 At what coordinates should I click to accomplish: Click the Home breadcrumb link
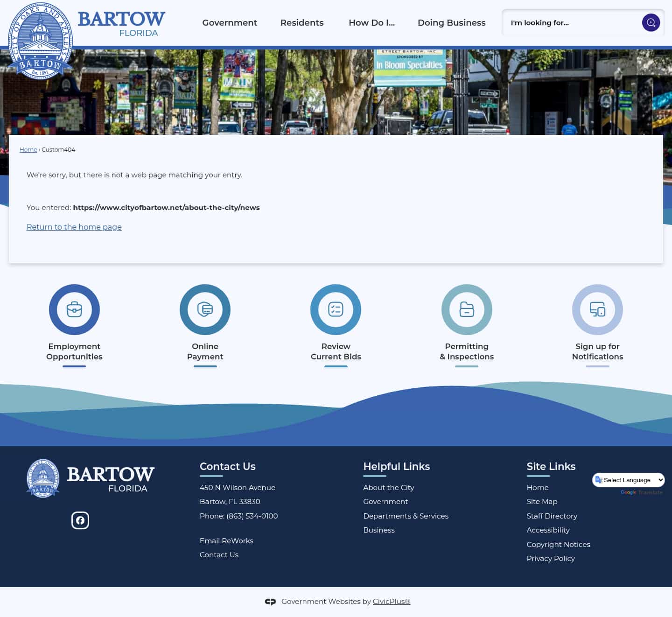coord(28,149)
